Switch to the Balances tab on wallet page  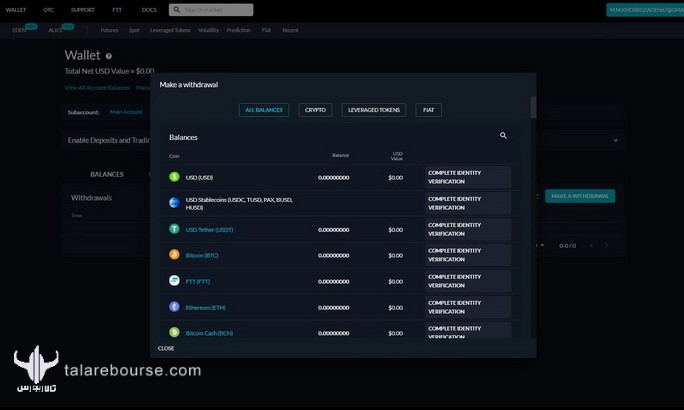pos(107,174)
